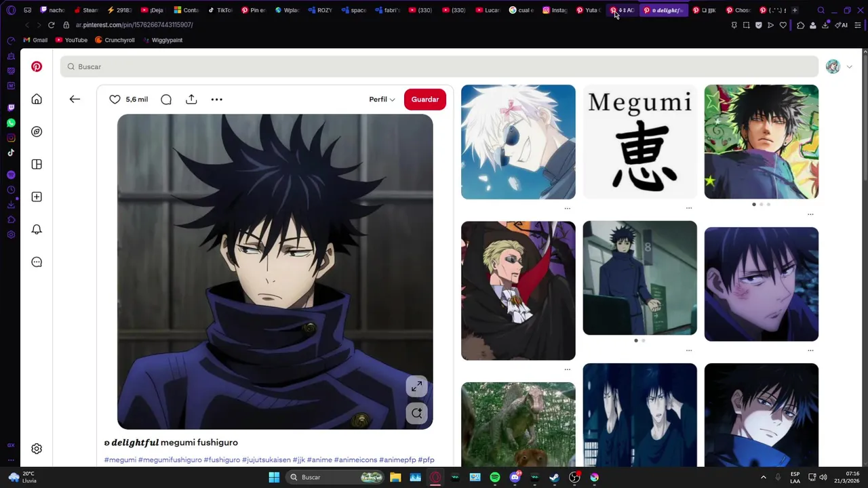Open the Crunchyroll bookmark

click(x=115, y=40)
